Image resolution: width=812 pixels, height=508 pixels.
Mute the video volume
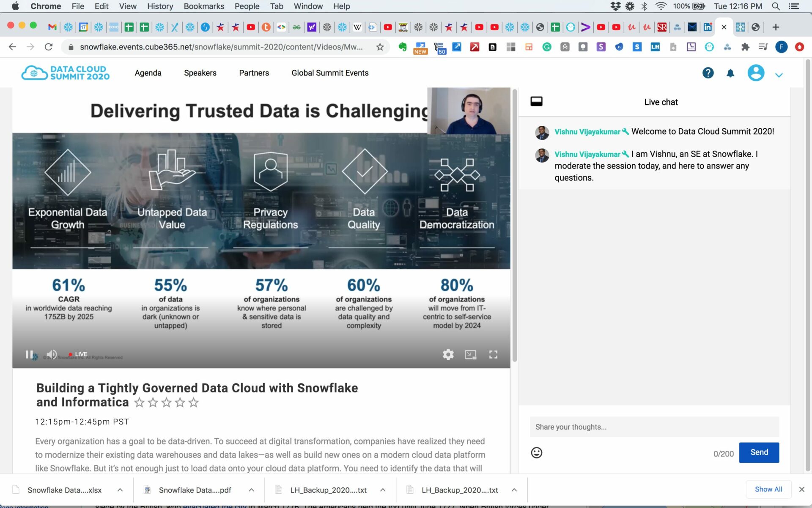tap(52, 354)
